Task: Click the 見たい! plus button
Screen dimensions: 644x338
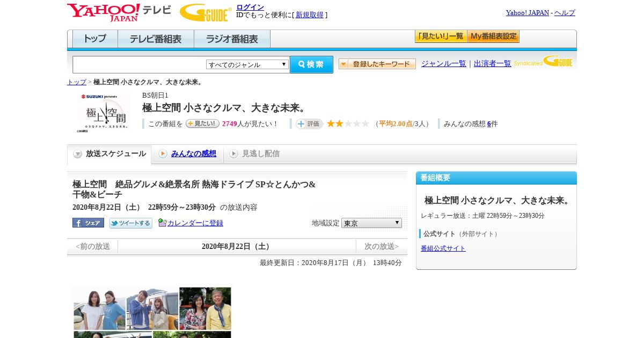Action: tap(202, 123)
